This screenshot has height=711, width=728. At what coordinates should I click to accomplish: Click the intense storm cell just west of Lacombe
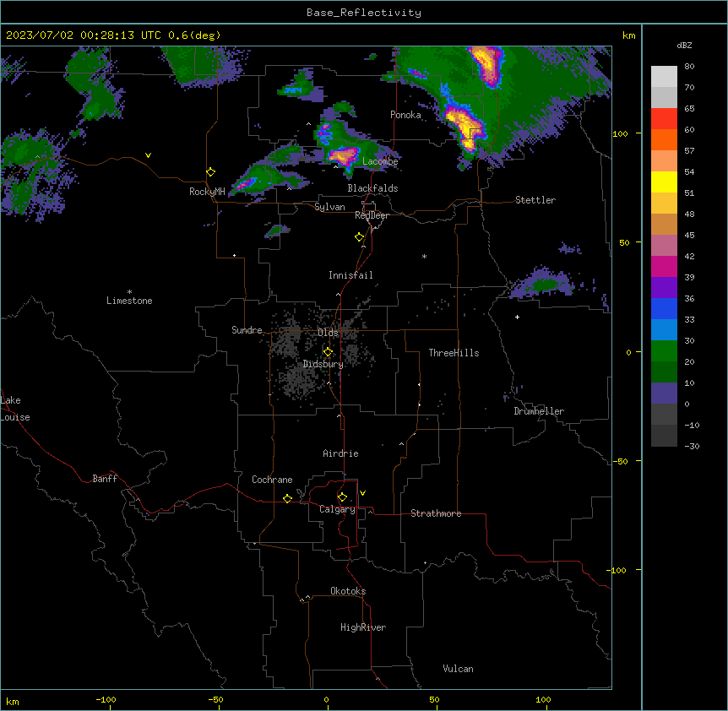point(344,155)
